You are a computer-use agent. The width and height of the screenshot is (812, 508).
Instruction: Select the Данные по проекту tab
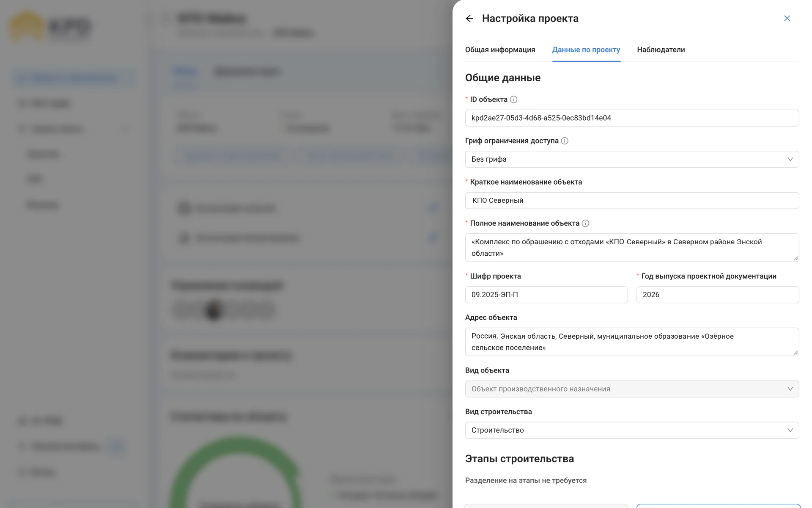586,50
